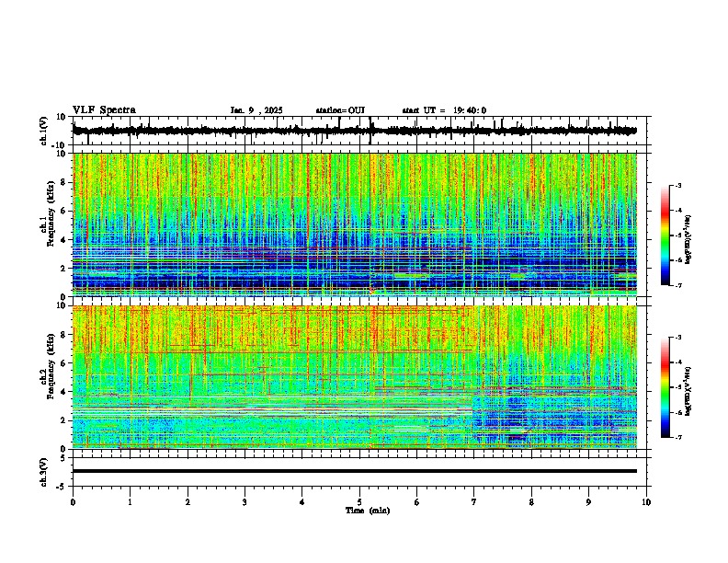Click the "-7" label on ch.1 colorbar
The width and height of the screenshot is (728, 563).
coord(677,285)
